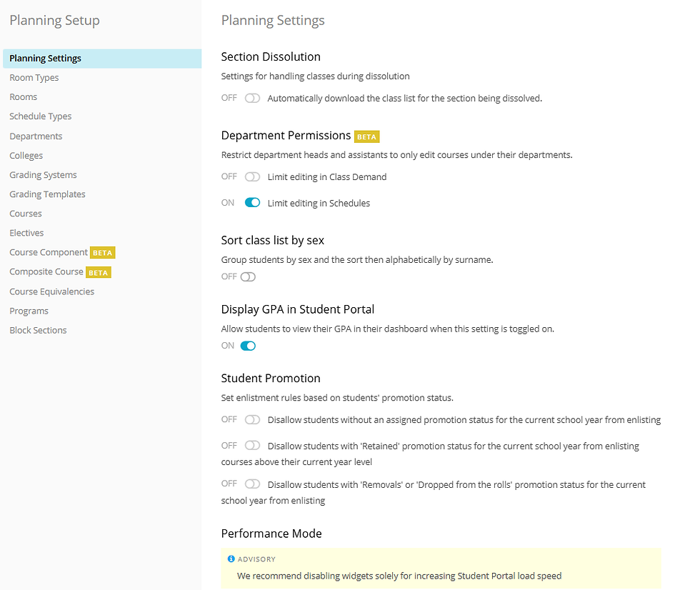Toggle disallow students without assigned promotion status
Viewport: 700px width, 590px height.
(x=252, y=419)
